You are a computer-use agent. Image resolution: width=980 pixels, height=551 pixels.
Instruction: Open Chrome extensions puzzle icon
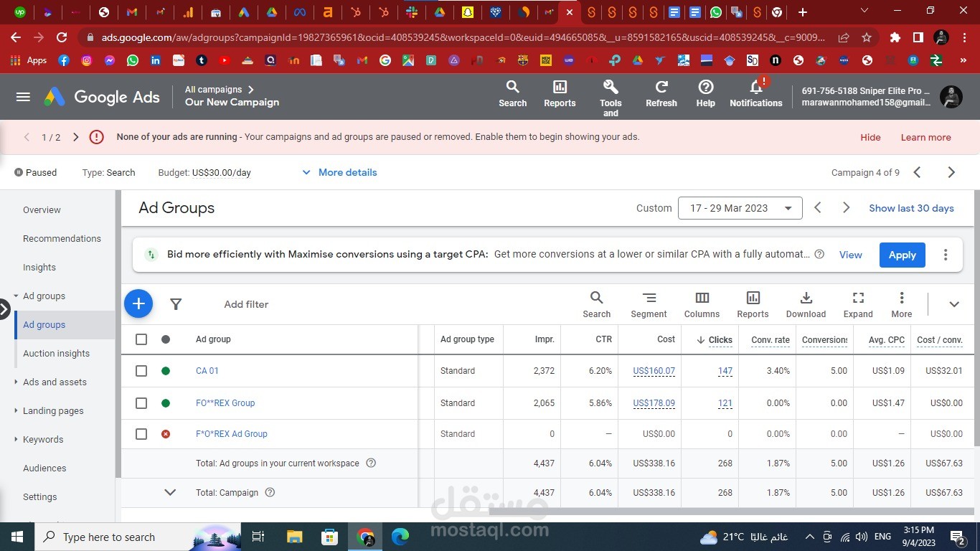pos(895,37)
